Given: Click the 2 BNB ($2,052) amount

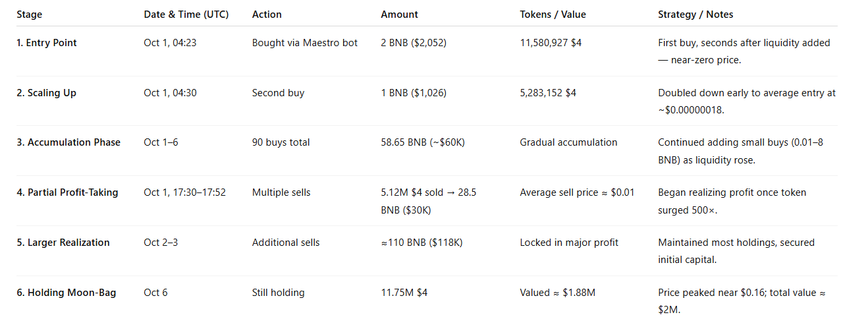Looking at the screenshot, I should pos(414,43).
